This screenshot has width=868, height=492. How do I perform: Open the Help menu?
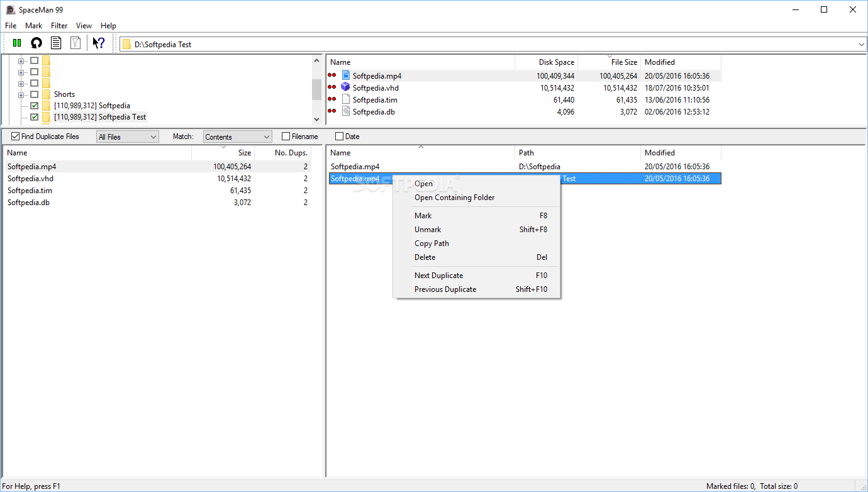[108, 26]
